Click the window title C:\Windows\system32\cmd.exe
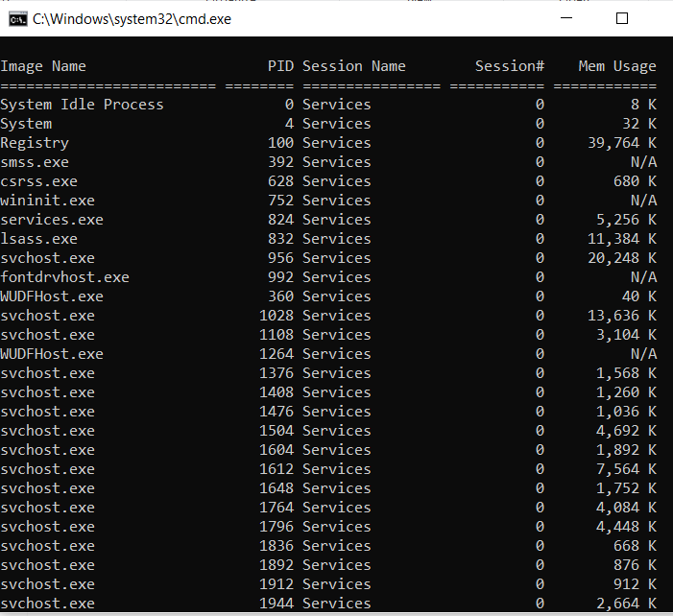Screen dimensions: 673x616 tap(132, 19)
